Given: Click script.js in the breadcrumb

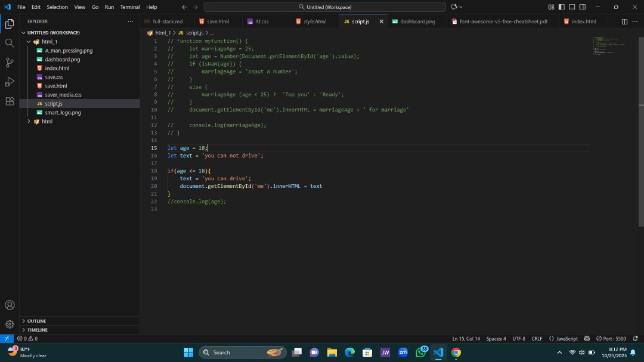Looking at the screenshot, I should coord(194,32).
